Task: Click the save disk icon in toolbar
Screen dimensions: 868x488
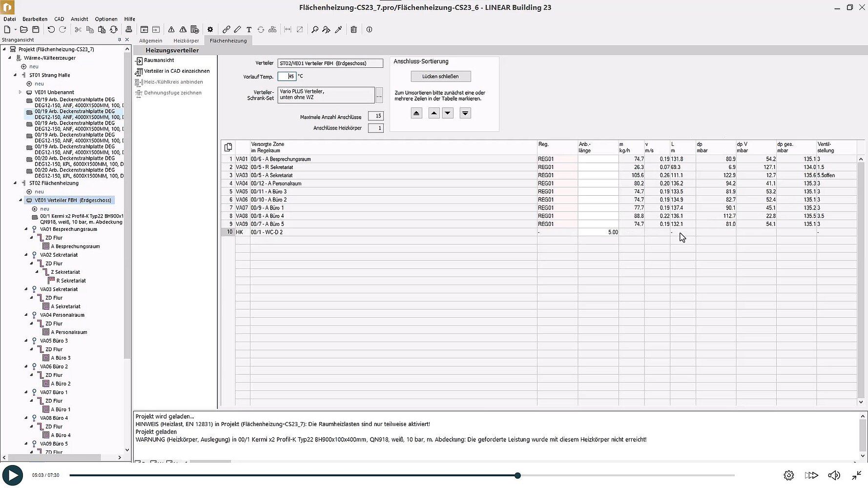Action: click(x=36, y=30)
